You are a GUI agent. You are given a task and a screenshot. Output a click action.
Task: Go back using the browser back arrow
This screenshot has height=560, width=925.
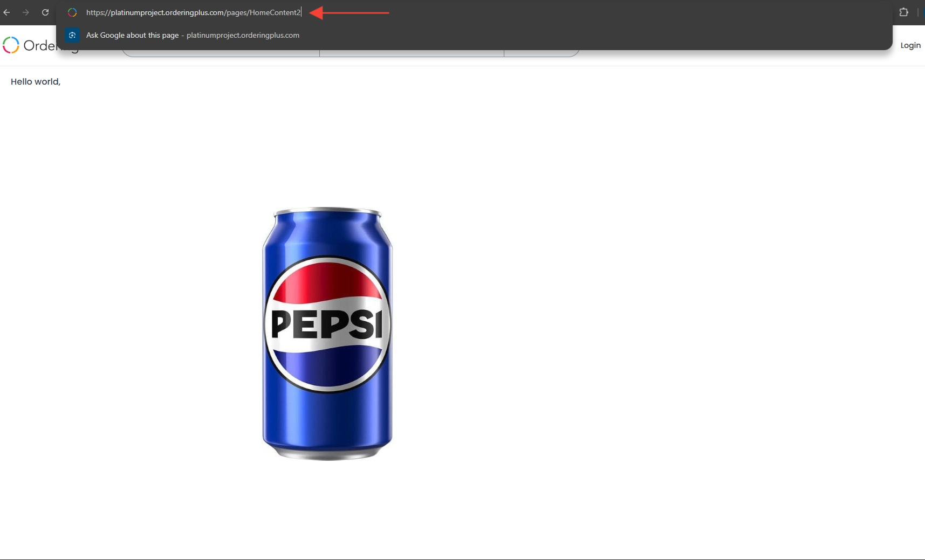[x=7, y=12]
